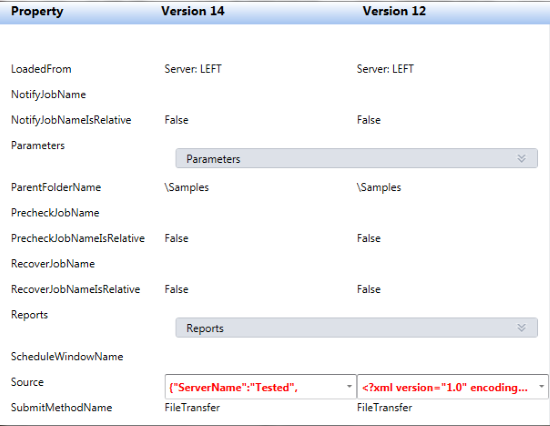550x426 pixels.
Task: Click Version 14 Server: LEFT value
Action: [193, 69]
